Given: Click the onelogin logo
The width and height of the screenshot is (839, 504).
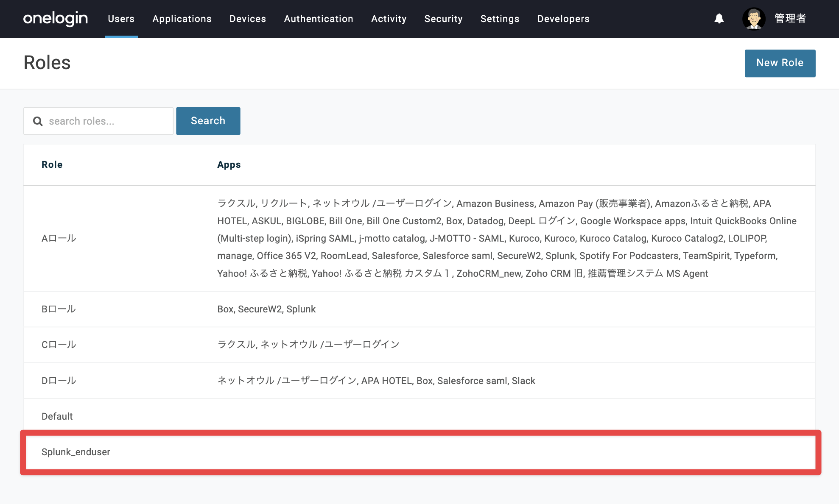Looking at the screenshot, I should click(56, 19).
